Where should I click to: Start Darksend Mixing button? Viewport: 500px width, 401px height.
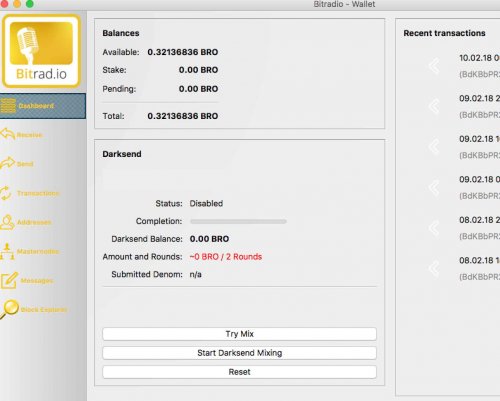point(239,353)
